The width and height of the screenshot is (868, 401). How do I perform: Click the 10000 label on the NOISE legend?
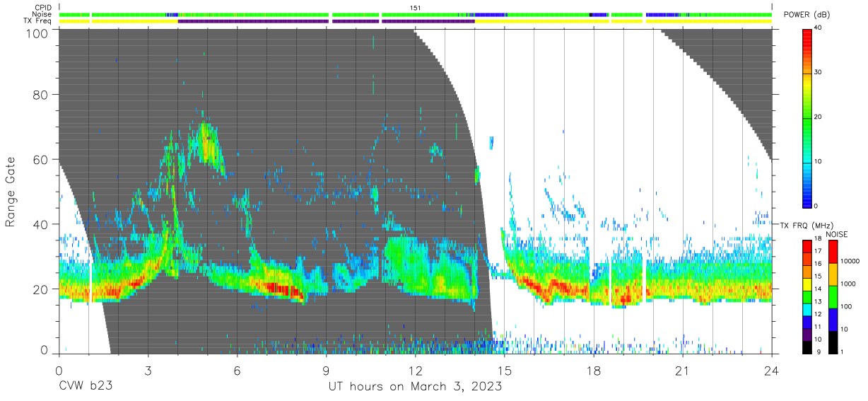coord(849,262)
